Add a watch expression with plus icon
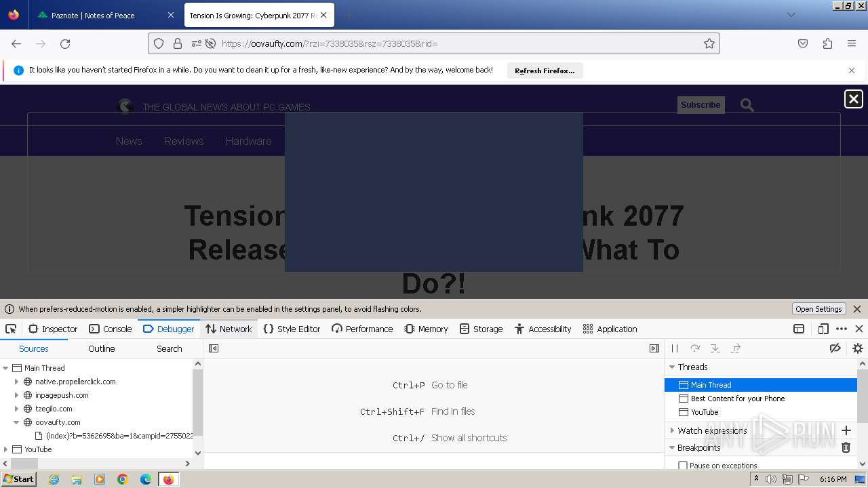Viewport: 868px width, 488px height. click(846, 430)
